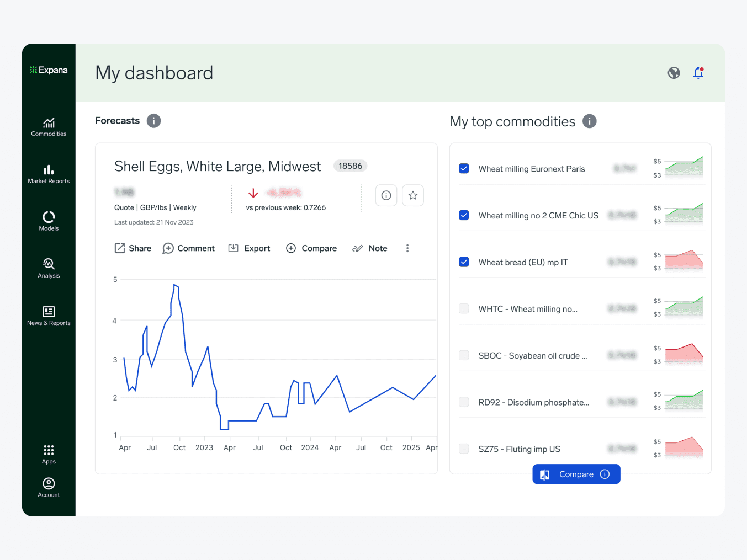The width and height of the screenshot is (747, 560).
Task: Open Commodities in the sidebar
Action: 49,127
